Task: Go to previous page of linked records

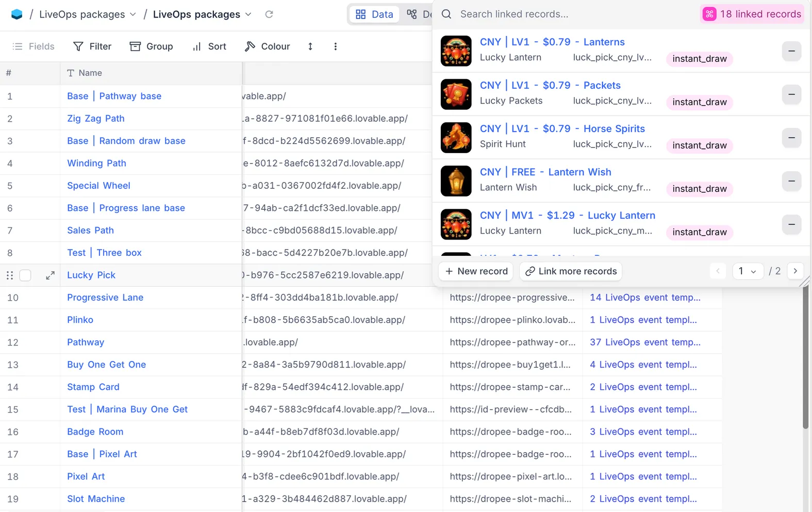Action: click(718, 271)
